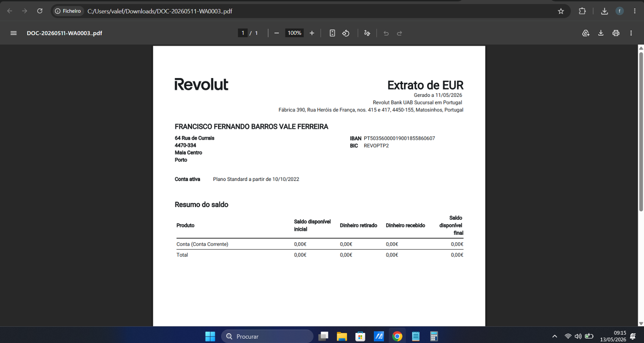The image size is (644, 343).
Task: Open the Windows Start menu
Action: click(210, 336)
